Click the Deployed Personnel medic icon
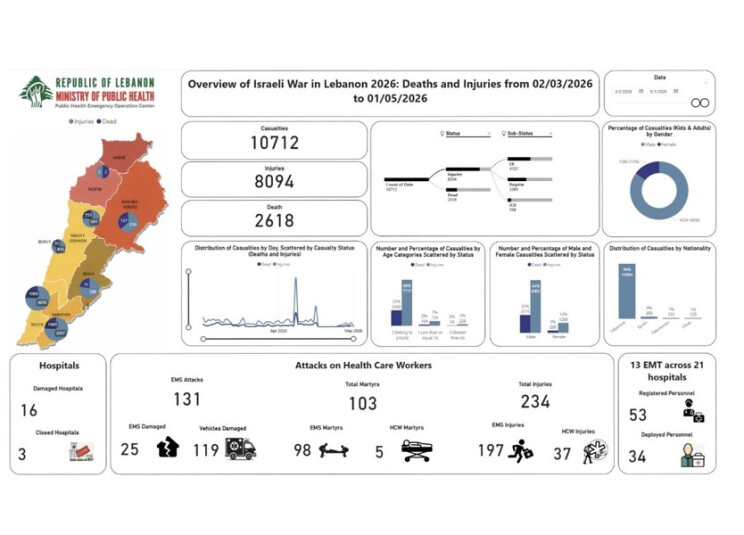The image size is (744, 535). 692,455
